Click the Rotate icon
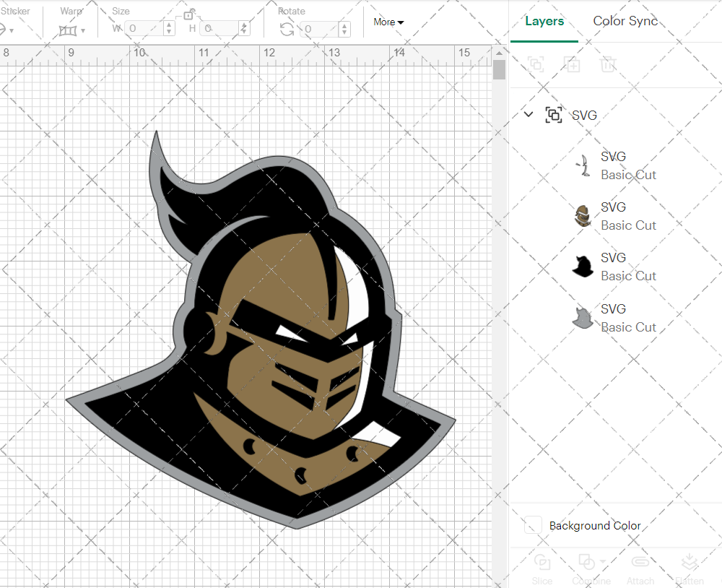The height and width of the screenshot is (588, 722). pyautogui.click(x=287, y=30)
